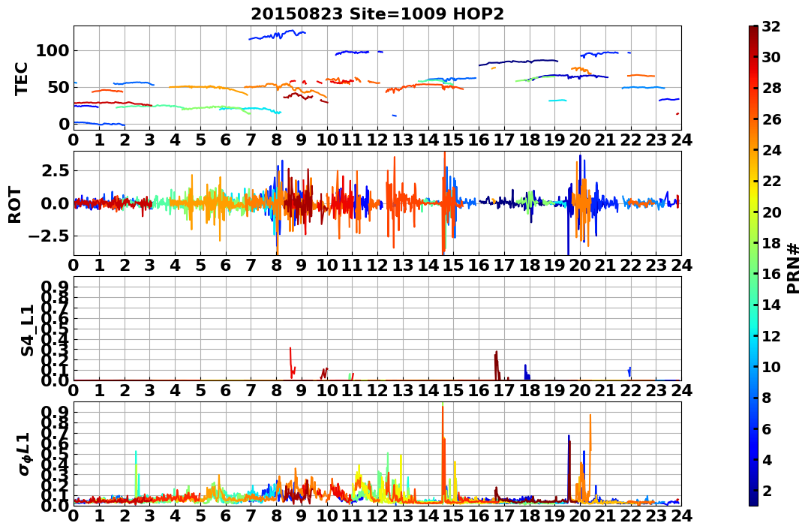Image resolution: width=808 pixels, height=532 pixels.
Task: Click x-axis tick '3' under the sigma-phi panel
Action: (x=149, y=515)
